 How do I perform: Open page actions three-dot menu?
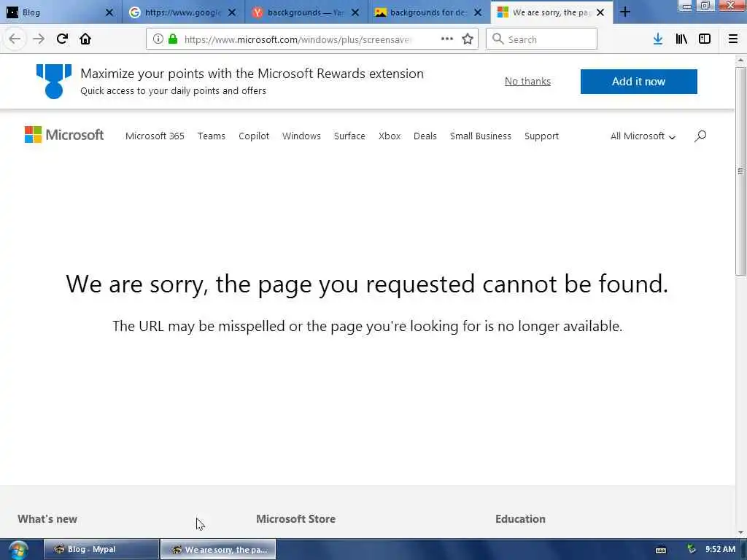pos(447,39)
